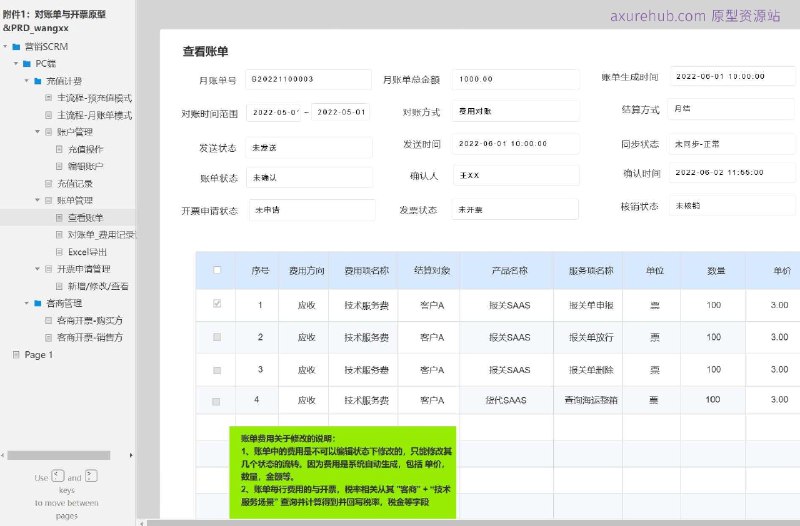Click the 对账时间范围 end date field
The width and height of the screenshot is (800, 526).
(x=341, y=112)
